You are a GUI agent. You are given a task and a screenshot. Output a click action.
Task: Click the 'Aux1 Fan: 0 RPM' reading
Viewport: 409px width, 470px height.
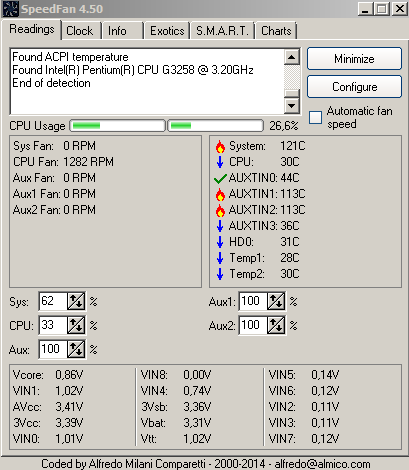54,194
